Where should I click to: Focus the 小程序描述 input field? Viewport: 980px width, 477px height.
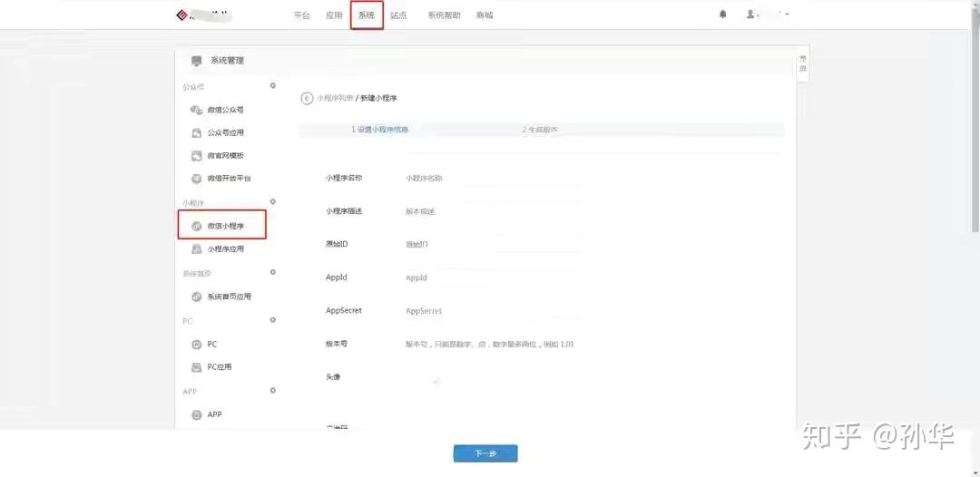click(493, 211)
